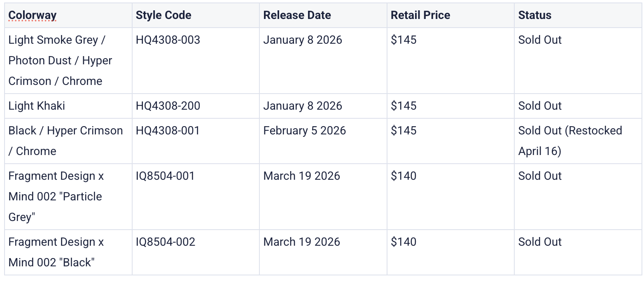Viewport: 644px width, 282px height.
Task: Click the $145 price for Light Khaki
Action: pos(404,106)
